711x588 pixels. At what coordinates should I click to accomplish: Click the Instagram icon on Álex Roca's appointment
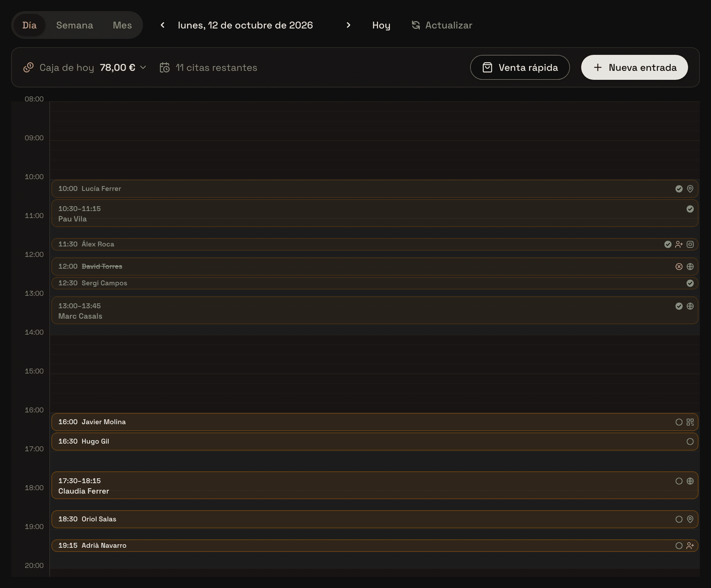[x=690, y=244]
